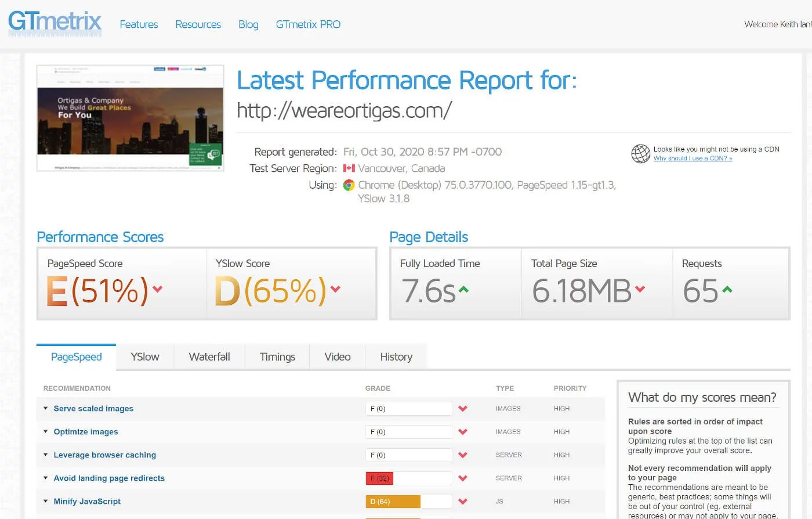Click the Chrome browser icon

349,185
